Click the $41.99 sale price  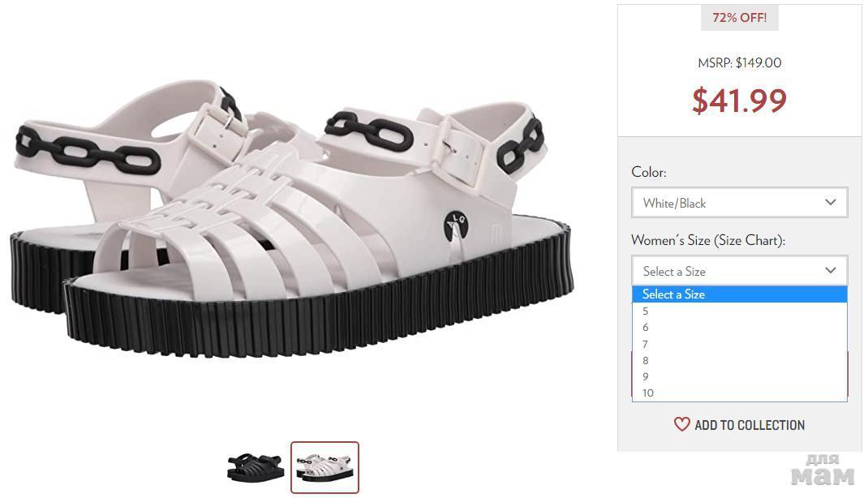click(739, 101)
